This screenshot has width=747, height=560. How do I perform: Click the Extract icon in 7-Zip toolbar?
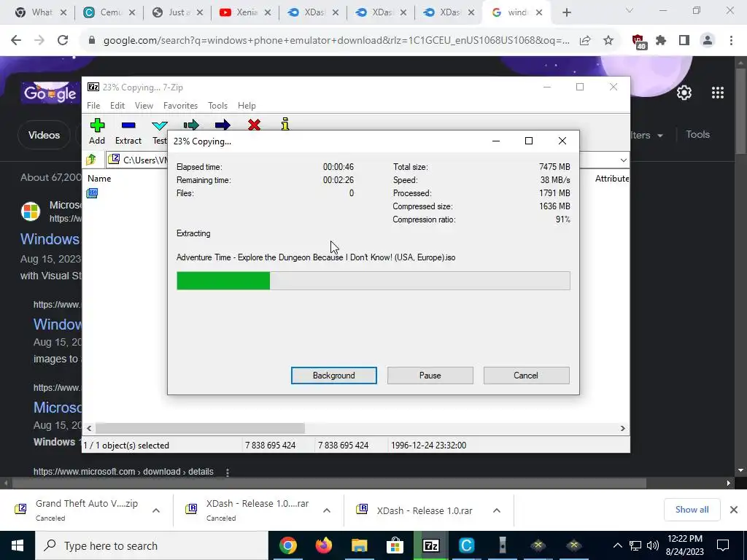click(128, 125)
